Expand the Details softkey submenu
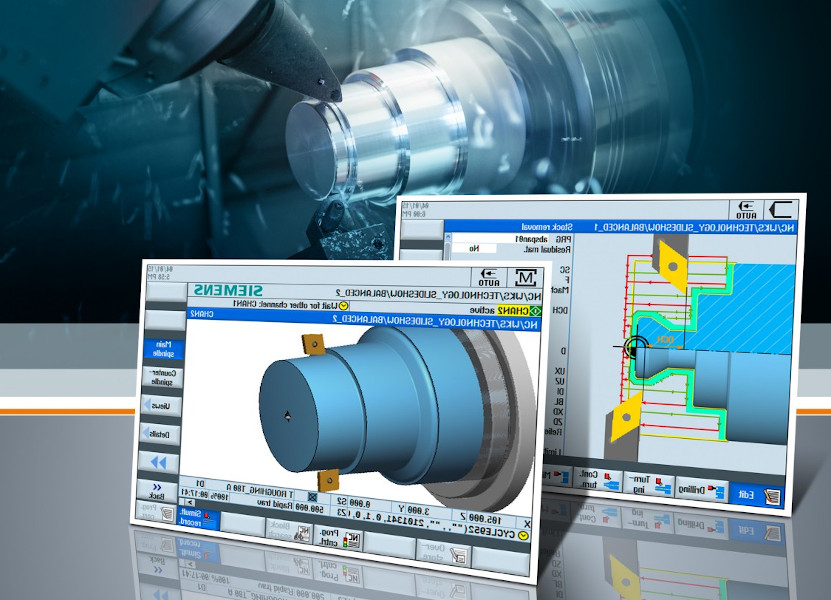The image size is (831, 600). click(159, 434)
